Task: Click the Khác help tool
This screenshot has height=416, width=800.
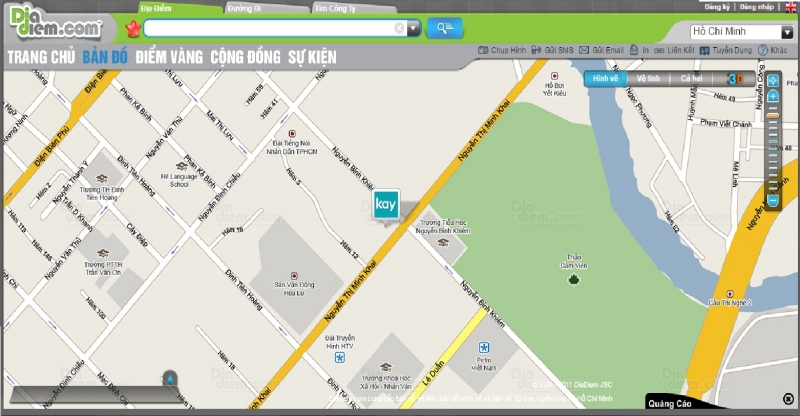Action: pyautogui.click(x=772, y=50)
